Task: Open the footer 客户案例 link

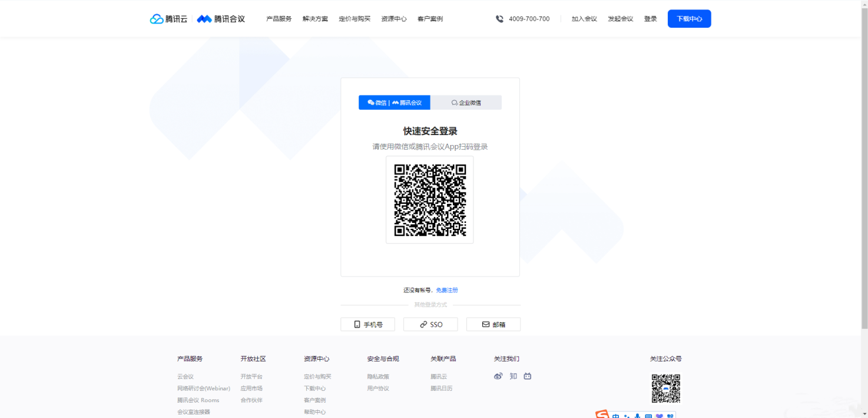Action: tap(315, 400)
